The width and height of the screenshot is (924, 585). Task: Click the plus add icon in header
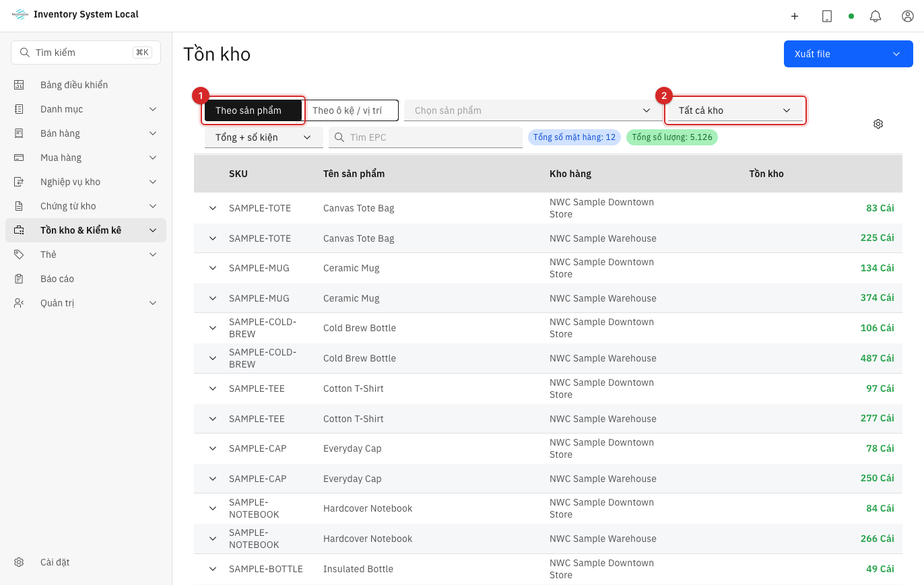click(x=795, y=16)
